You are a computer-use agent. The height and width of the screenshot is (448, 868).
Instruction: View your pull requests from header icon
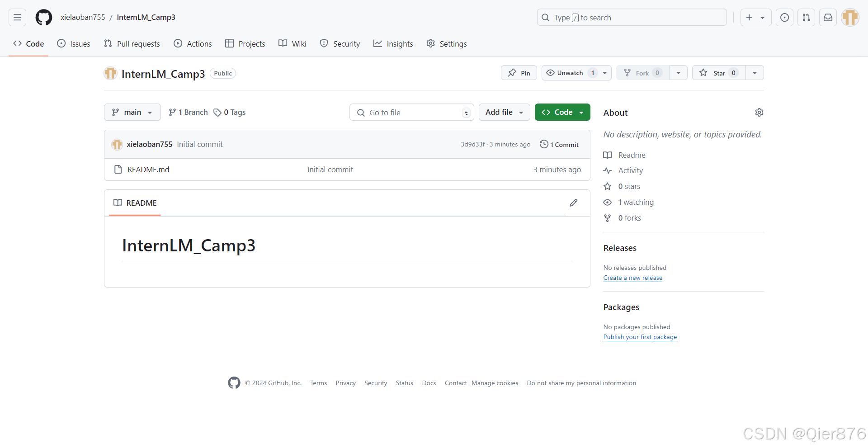(x=807, y=18)
